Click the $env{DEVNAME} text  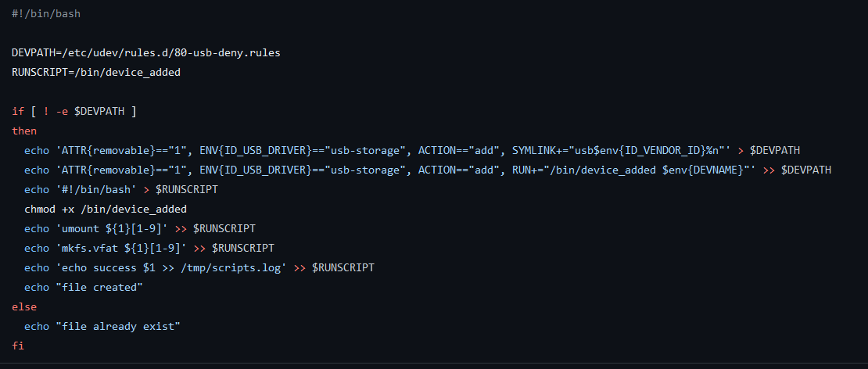click(703, 170)
